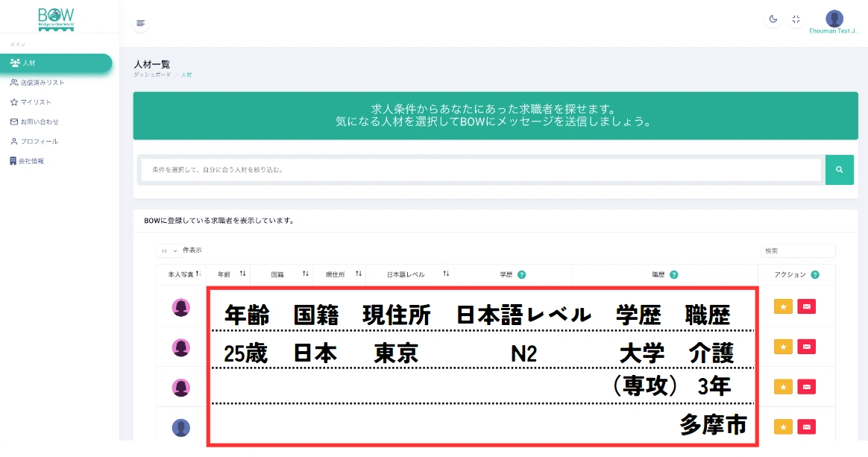This screenshot has width=868, height=457.
Task: Show help for the 職歴 column
Action: pyautogui.click(x=673, y=274)
